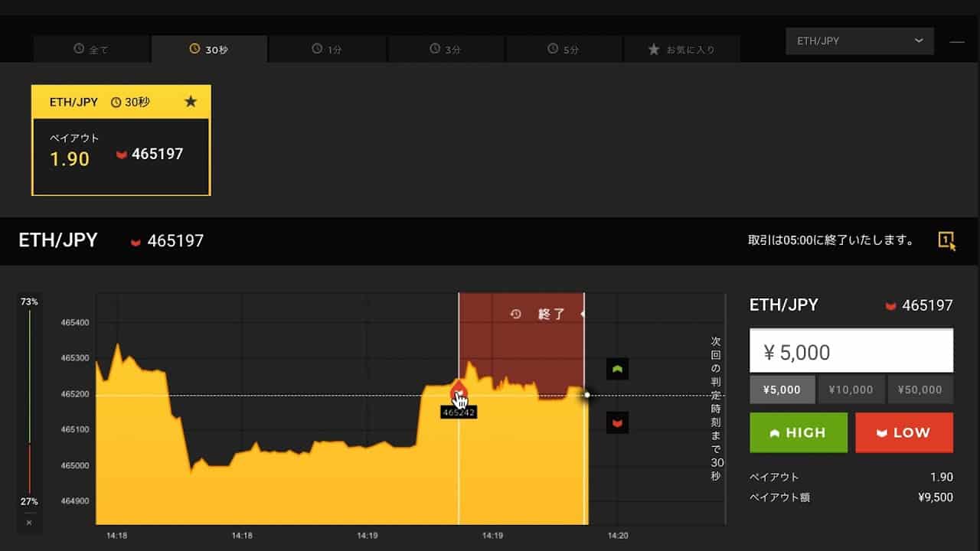Place a LOW trade
This screenshot has height=551, width=980.
904,432
